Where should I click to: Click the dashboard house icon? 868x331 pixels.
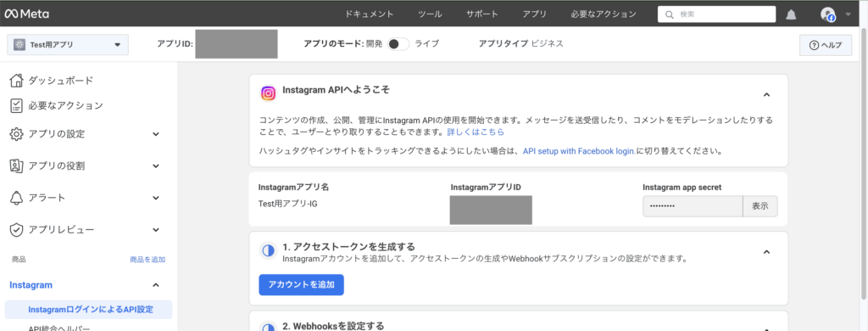(17, 81)
